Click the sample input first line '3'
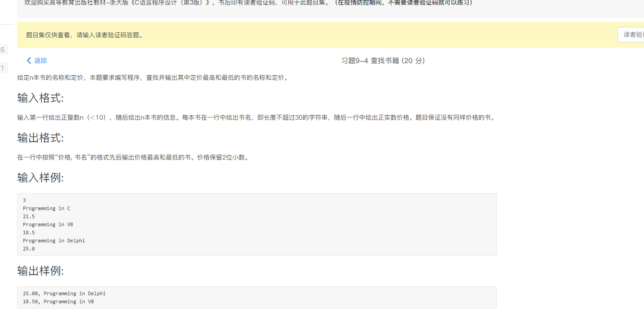644x323 pixels. pyautogui.click(x=24, y=200)
